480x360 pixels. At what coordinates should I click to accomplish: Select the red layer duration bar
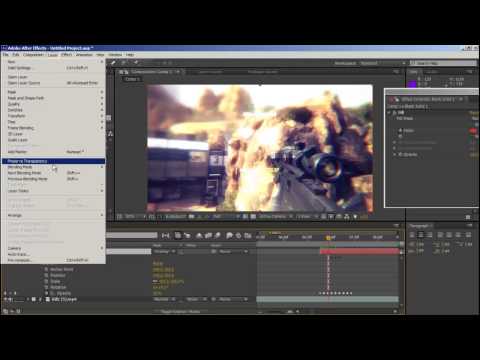coord(359,251)
